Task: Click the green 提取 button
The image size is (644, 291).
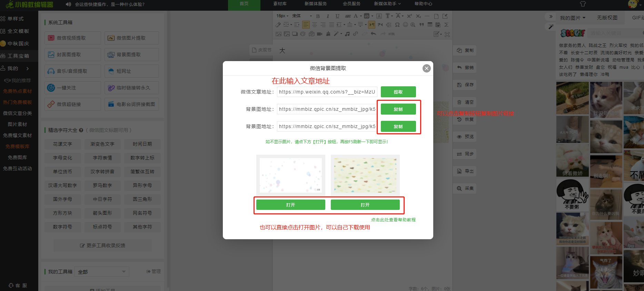Action: 398,92
